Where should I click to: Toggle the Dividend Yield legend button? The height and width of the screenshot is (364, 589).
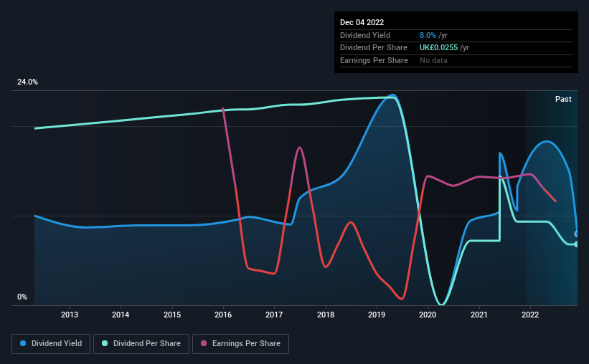pos(51,344)
